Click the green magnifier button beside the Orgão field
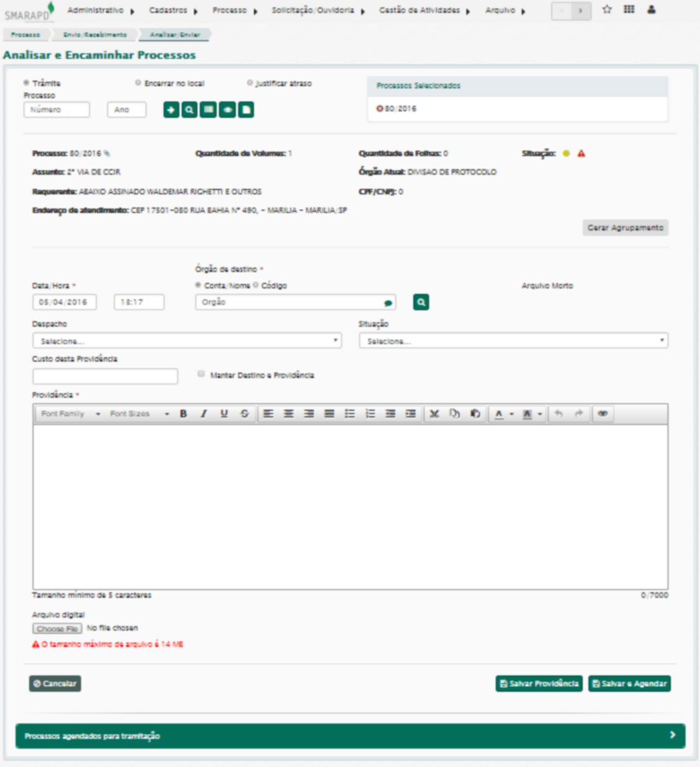Screen dimensions: 700x767 pyautogui.click(x=421, y=302)
